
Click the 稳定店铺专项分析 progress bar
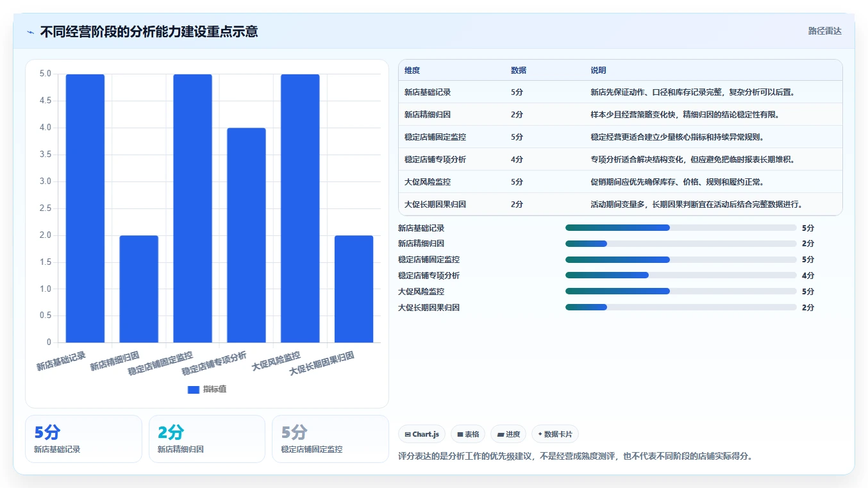681,276
